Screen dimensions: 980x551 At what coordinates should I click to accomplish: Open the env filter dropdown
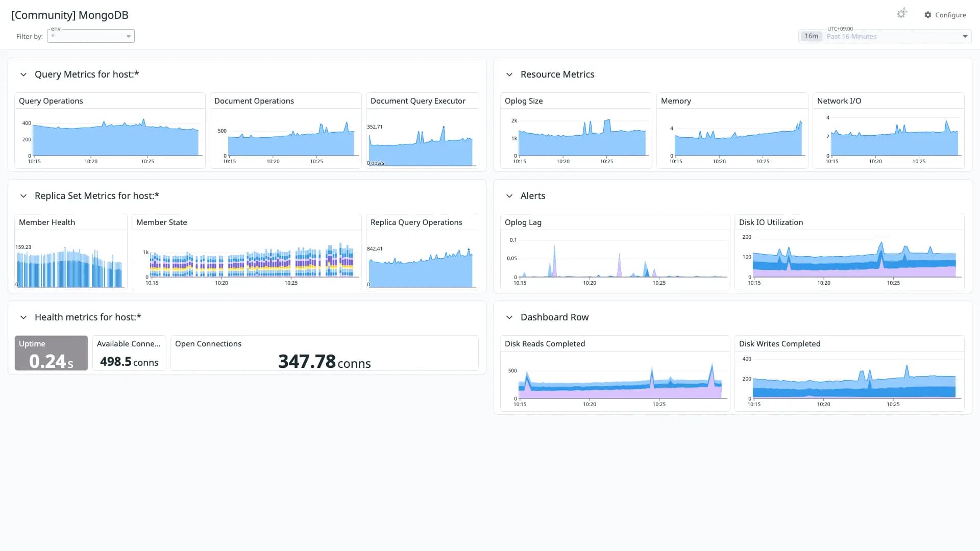coord(91,36)
